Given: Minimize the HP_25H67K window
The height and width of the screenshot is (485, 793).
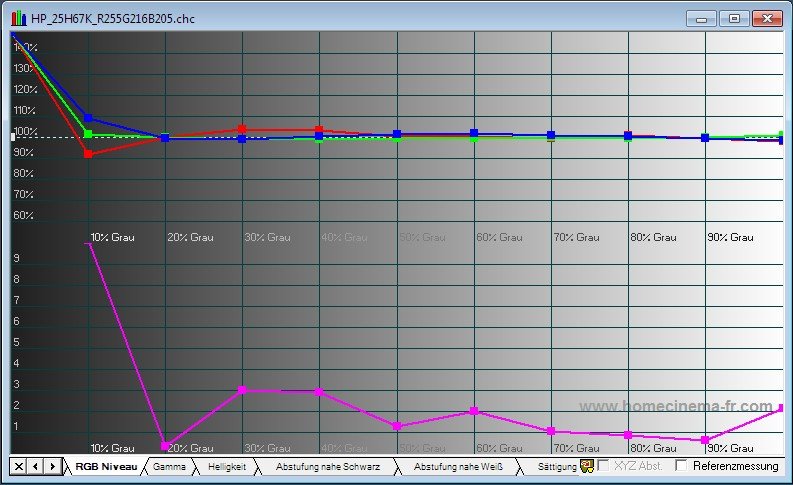Looking at the screenshot, I should (x=703, y=18).
